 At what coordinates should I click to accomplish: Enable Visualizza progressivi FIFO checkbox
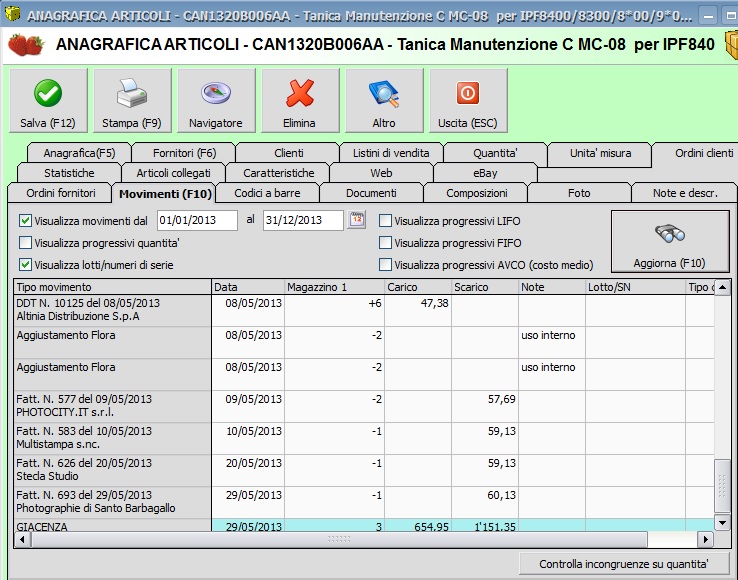tap(385, 242)
